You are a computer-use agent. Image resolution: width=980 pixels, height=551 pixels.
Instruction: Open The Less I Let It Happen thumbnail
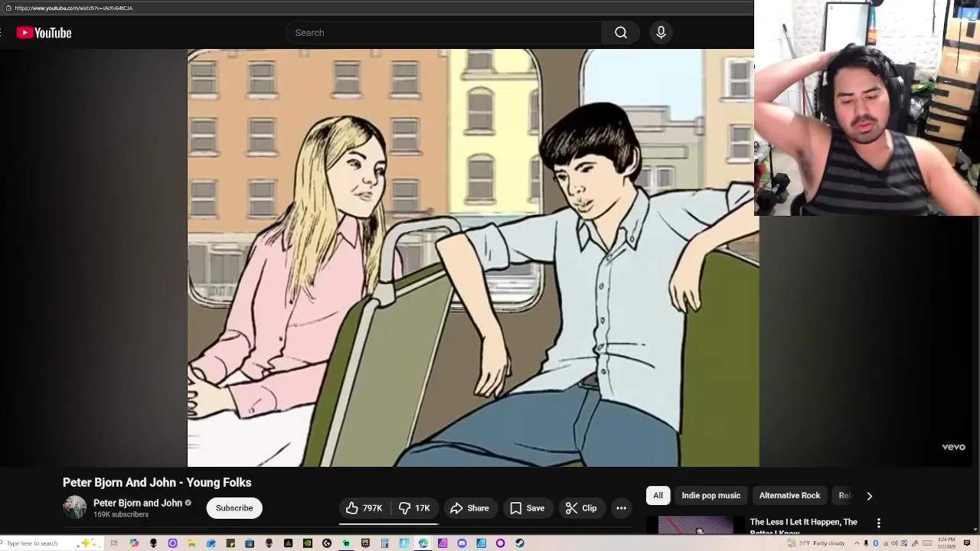(696, 526)
